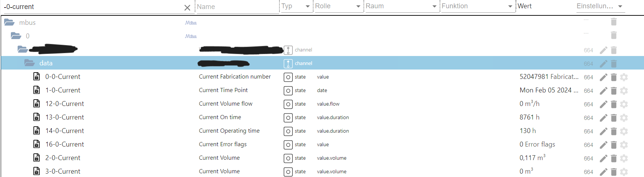Select the 12-0-Current tree row
This screenshot has width=644, height=177.
(x=322, y=104)
